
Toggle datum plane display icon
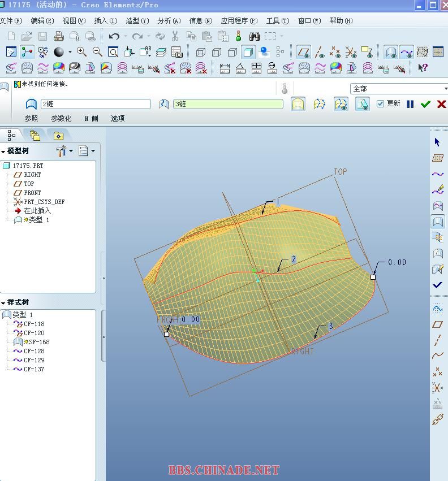click(x=304, y=52)
